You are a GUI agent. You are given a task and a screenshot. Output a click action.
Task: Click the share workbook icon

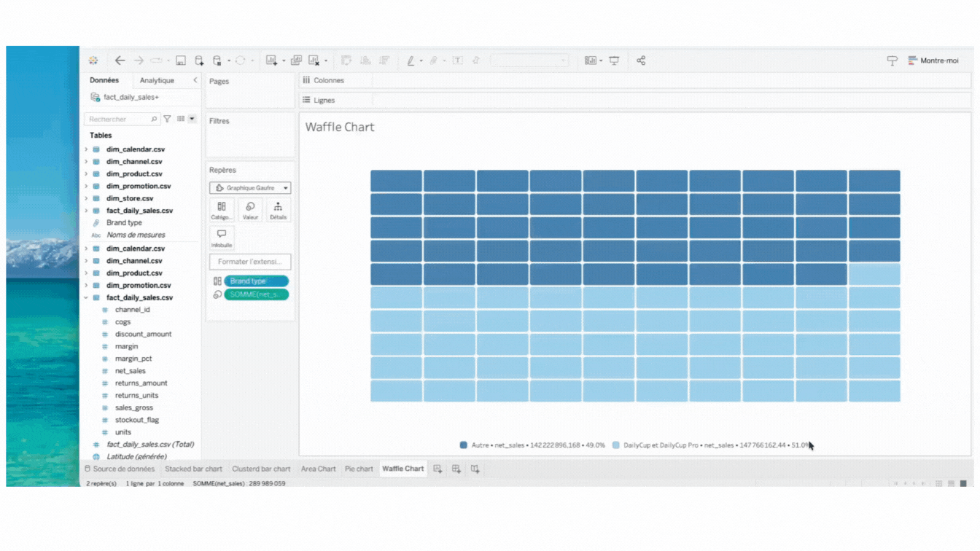click(641, 60)
